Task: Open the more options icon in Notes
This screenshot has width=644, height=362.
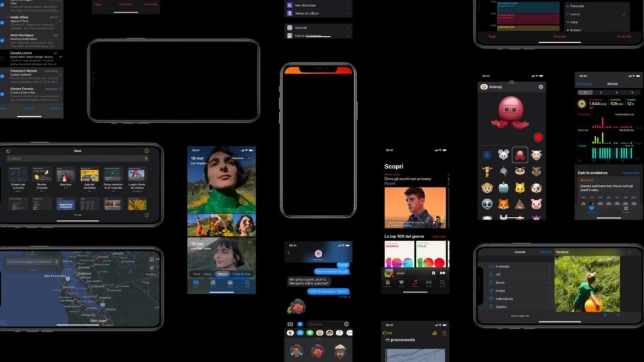Action: click(x=147, y=151)
